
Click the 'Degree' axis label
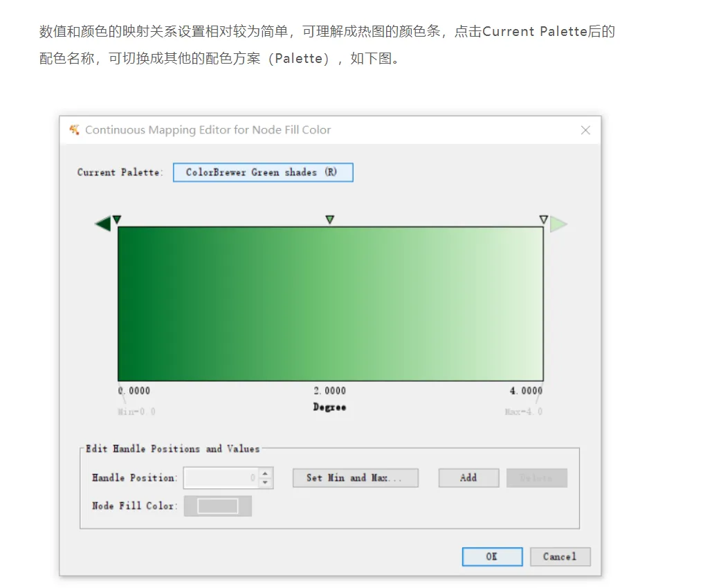329,407
